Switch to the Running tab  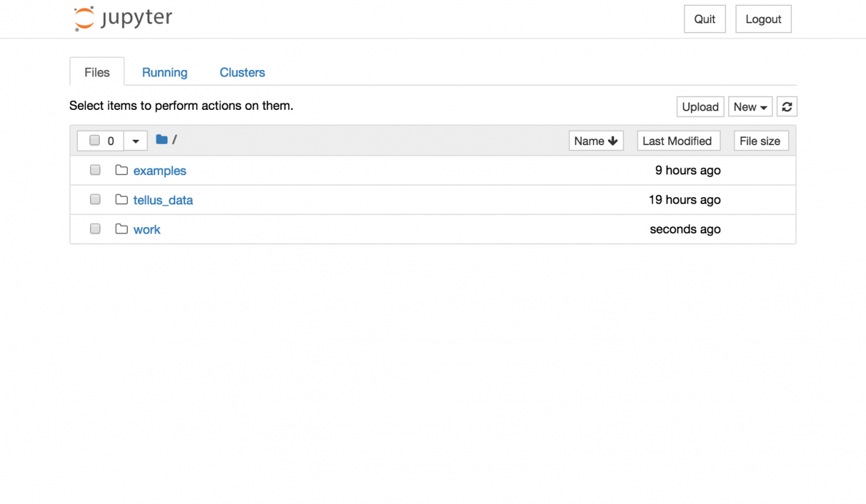(x=165, y=72)
